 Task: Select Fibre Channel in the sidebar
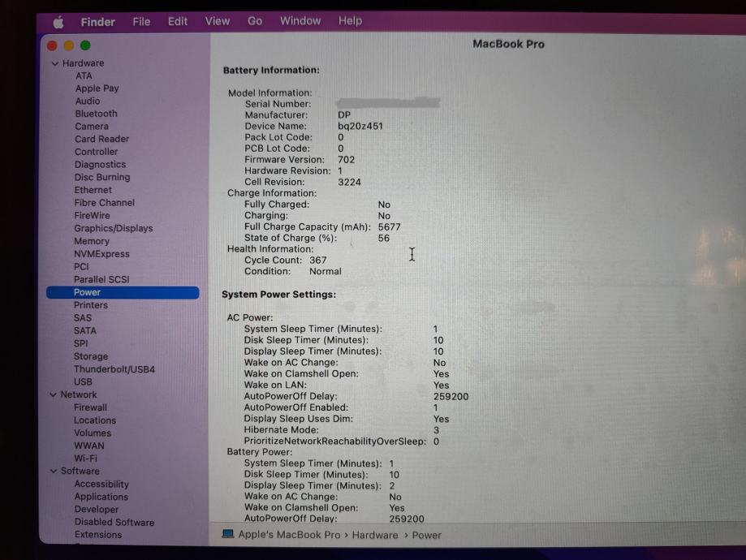click(x=104, y=203)
